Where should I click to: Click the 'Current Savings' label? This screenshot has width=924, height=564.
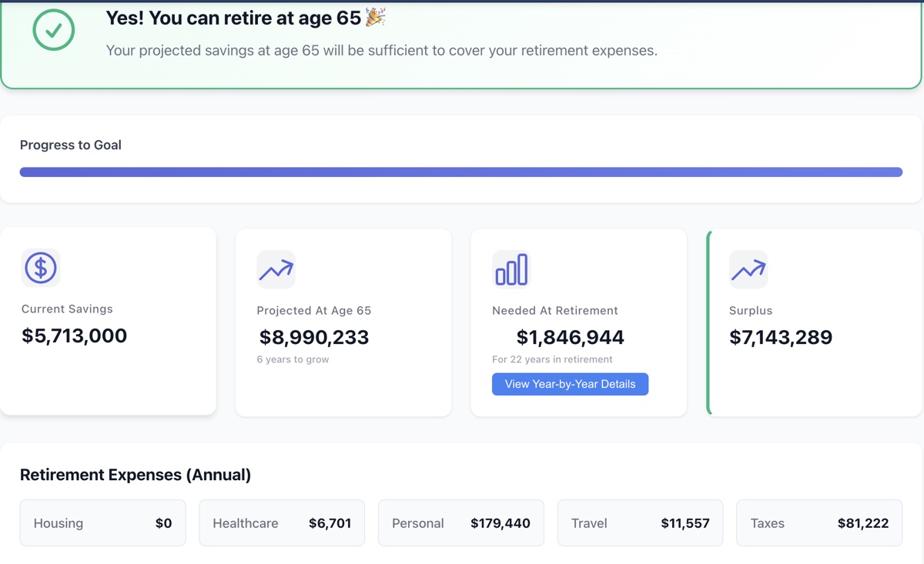[x=67, y=309]
